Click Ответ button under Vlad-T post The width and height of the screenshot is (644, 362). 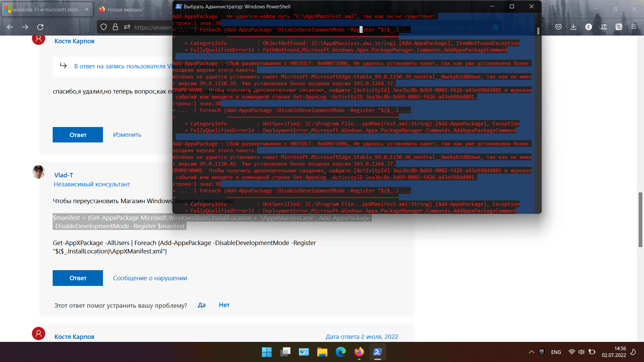click(78, 278)
